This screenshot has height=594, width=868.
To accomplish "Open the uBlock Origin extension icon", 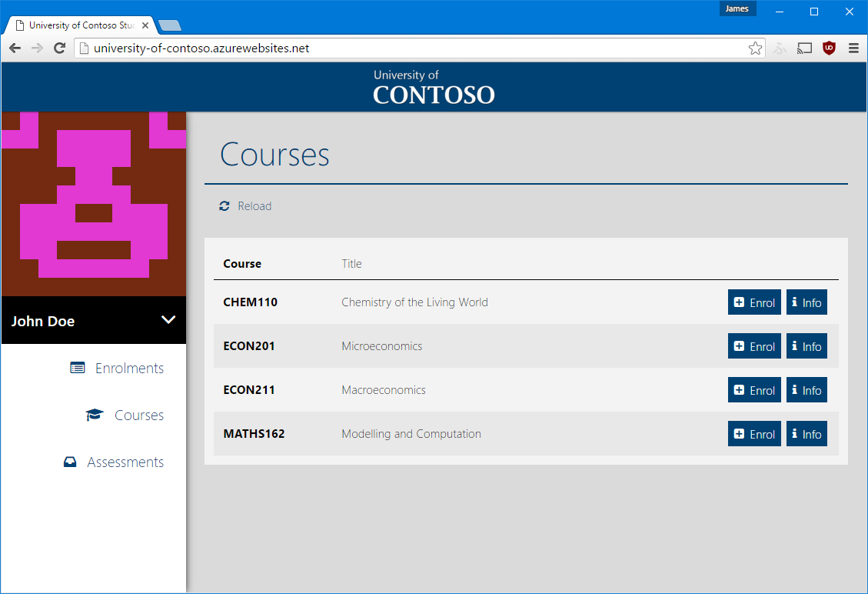I will coord(829,48).
